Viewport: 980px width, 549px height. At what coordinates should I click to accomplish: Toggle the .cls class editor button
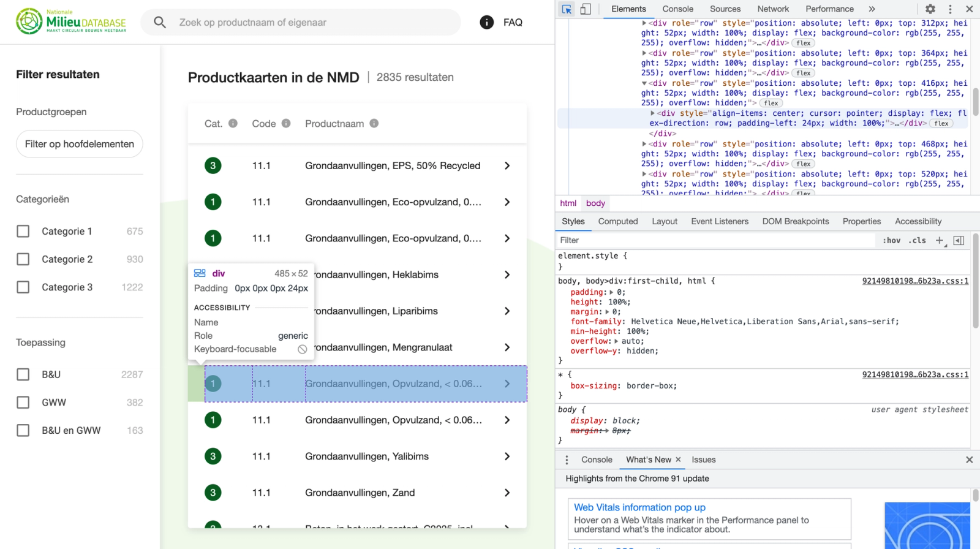click(x=917, y=241)
